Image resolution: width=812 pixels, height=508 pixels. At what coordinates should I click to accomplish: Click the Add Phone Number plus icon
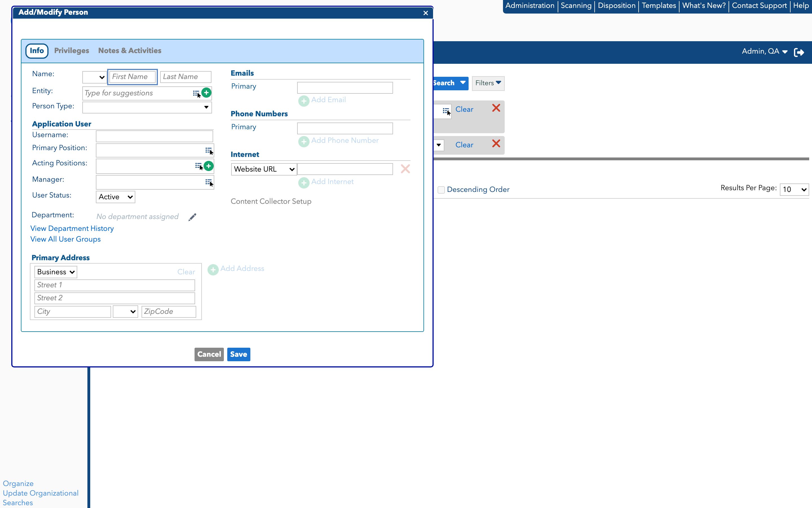(304, 141)
